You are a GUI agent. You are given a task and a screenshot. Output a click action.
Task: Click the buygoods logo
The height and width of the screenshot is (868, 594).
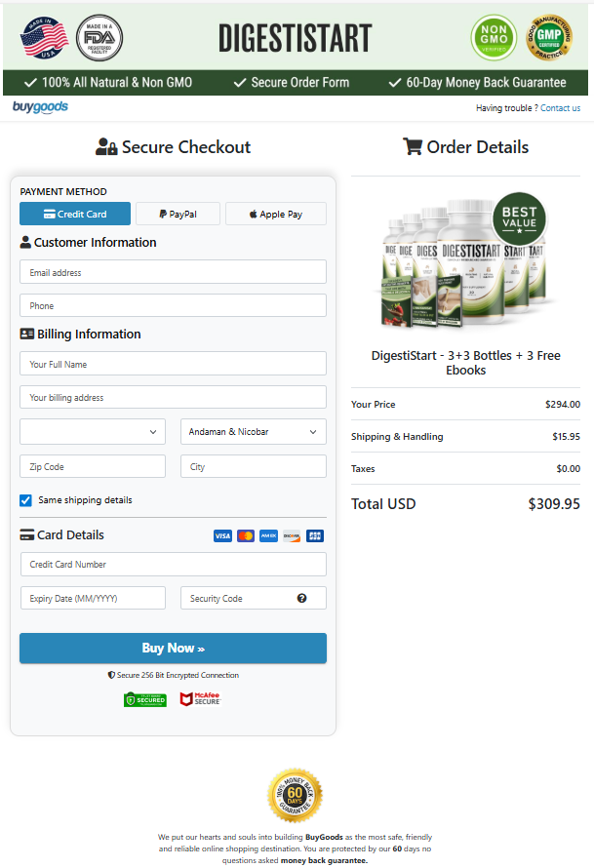tap(40, 107)
